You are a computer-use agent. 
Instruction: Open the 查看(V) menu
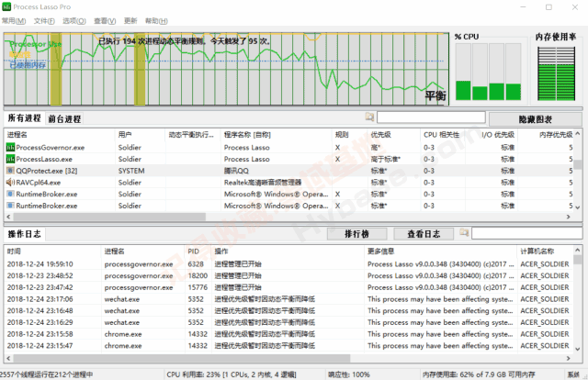105,21
